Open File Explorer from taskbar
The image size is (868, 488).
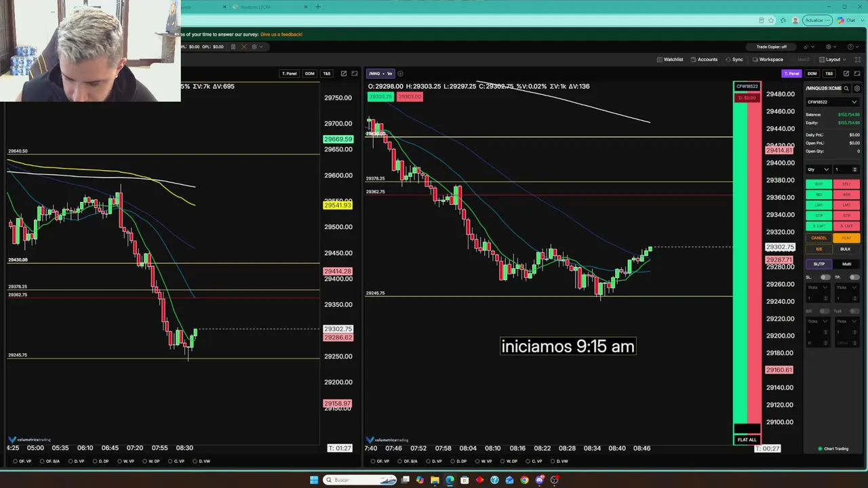pyautogui.click(x=435, y=480)
